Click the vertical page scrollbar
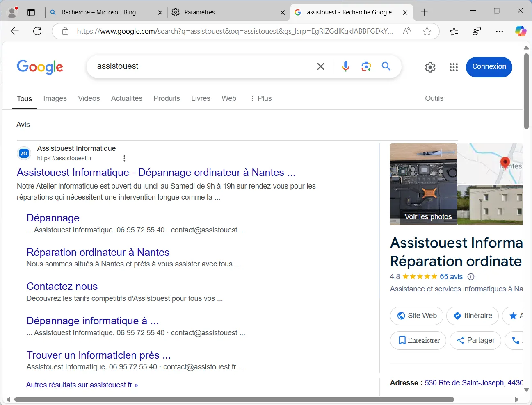The width and height of the screenshot is (532, 405). [526, 91]
